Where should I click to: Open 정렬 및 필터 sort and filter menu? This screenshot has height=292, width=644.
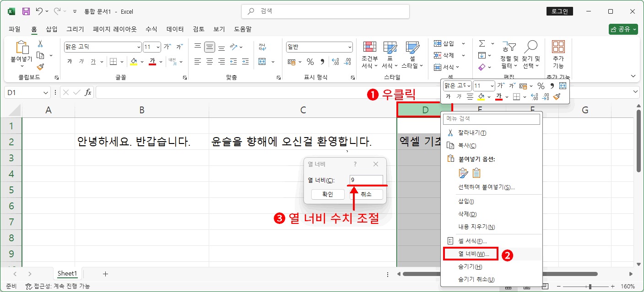pyautogui.click(x=509, y=55)
